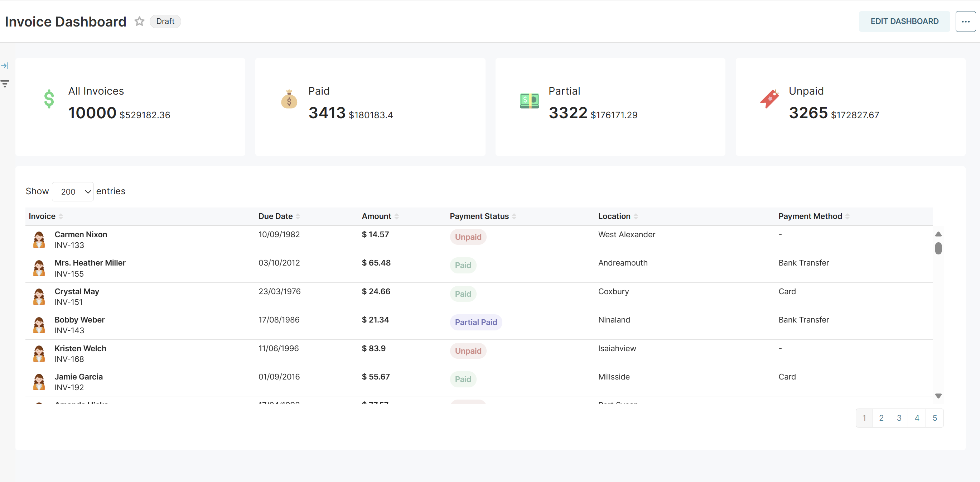Sort by Payment Status column arrows

tap(514, 216)
